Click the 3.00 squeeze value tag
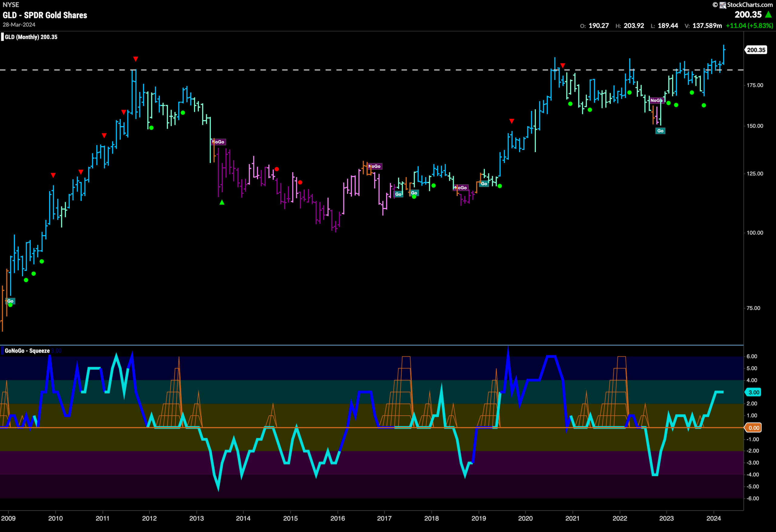The height and width of the screenshot is (532, 776). coord(754,393)
